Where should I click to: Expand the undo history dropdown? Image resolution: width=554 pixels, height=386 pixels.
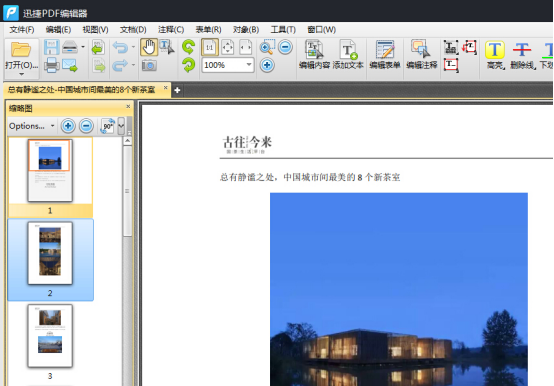coord(133,47)
